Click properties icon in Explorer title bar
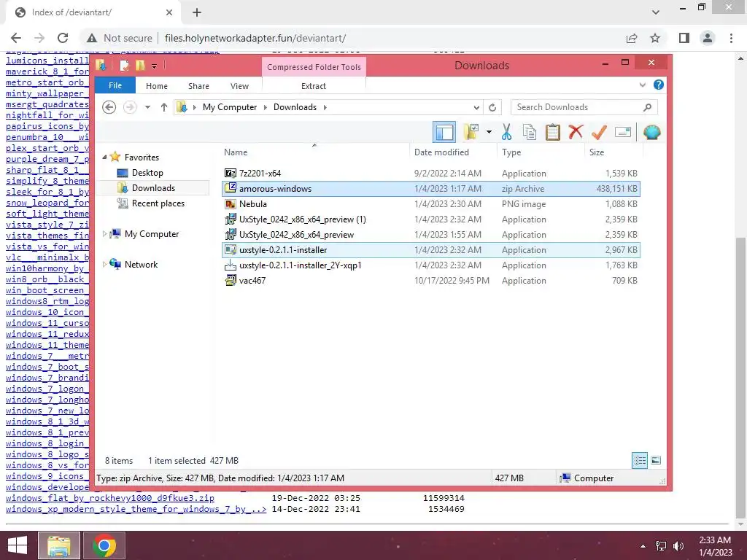Viewport: 747px width, 560px height. point(124,66)
